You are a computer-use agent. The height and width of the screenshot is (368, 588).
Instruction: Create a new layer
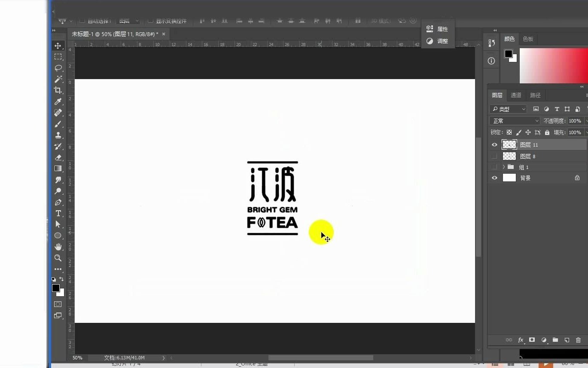click(x=567, y=340)
